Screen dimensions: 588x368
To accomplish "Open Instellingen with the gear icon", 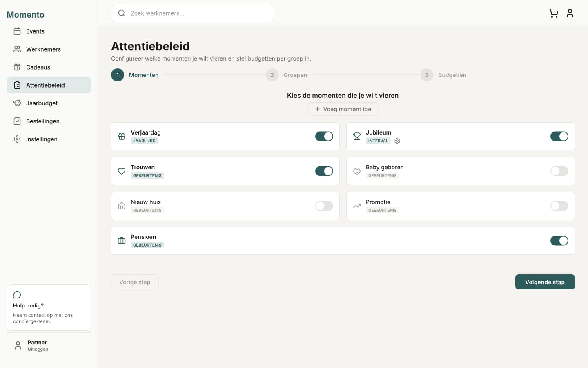I will click(17, 139).
